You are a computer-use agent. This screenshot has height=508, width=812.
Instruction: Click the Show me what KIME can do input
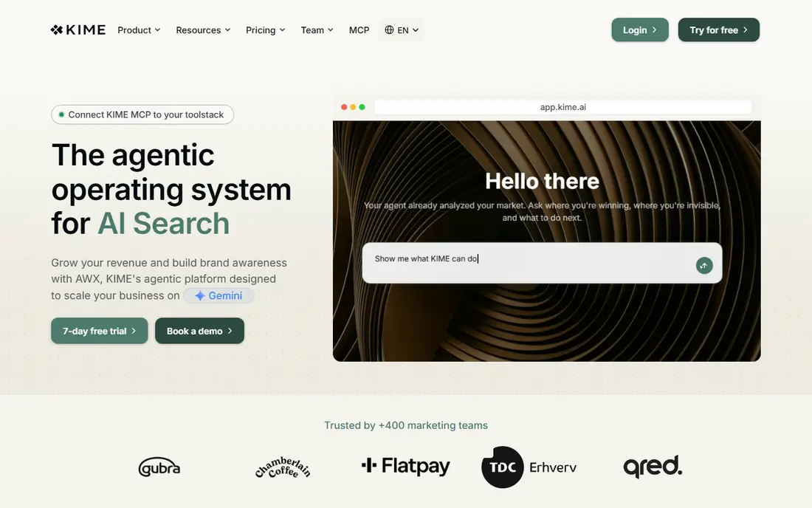(x=542, y=263)
